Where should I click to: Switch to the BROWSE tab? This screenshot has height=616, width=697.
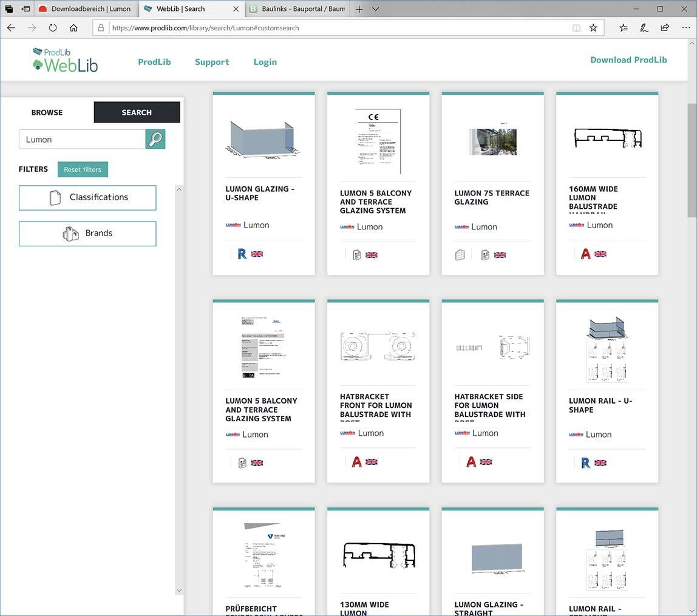47,112
